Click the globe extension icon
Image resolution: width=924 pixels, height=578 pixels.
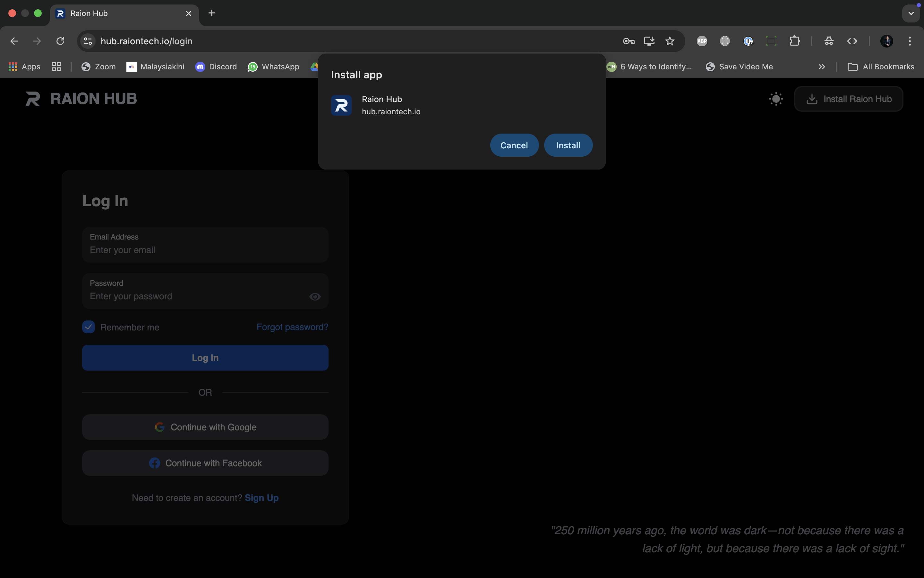click(725, 41)
